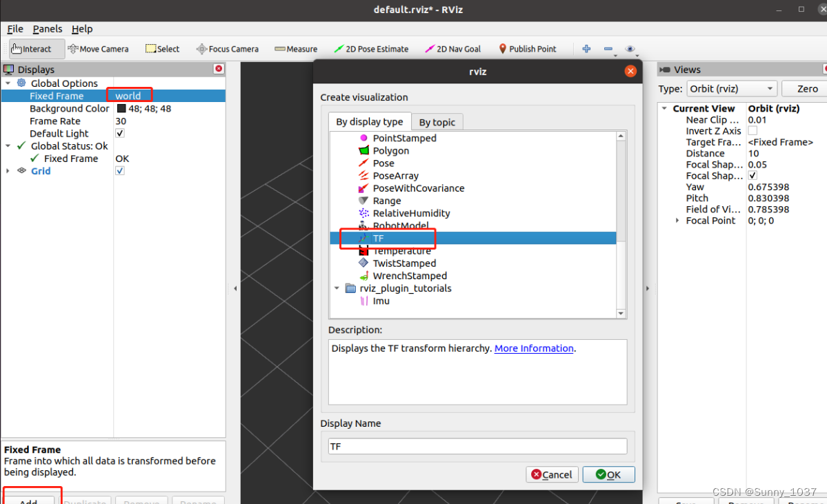This screenshot has width=827, height=504.
Task: Choose the Select tool
Action: coord(163,48)
